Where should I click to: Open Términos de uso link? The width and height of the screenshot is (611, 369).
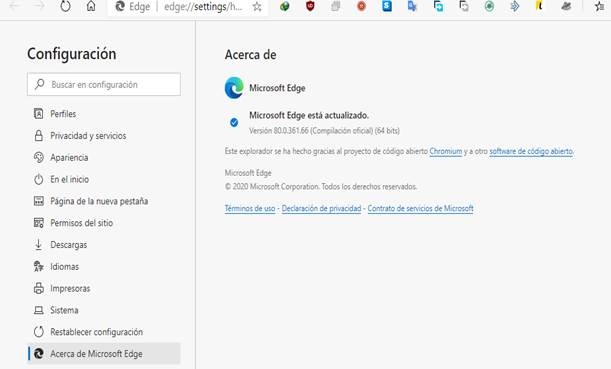tap(250, 208)
